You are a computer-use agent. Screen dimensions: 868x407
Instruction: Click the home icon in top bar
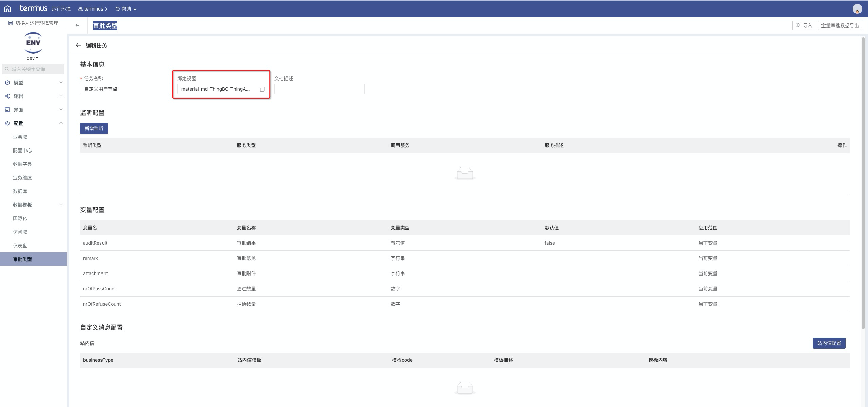tap(7, 9)
